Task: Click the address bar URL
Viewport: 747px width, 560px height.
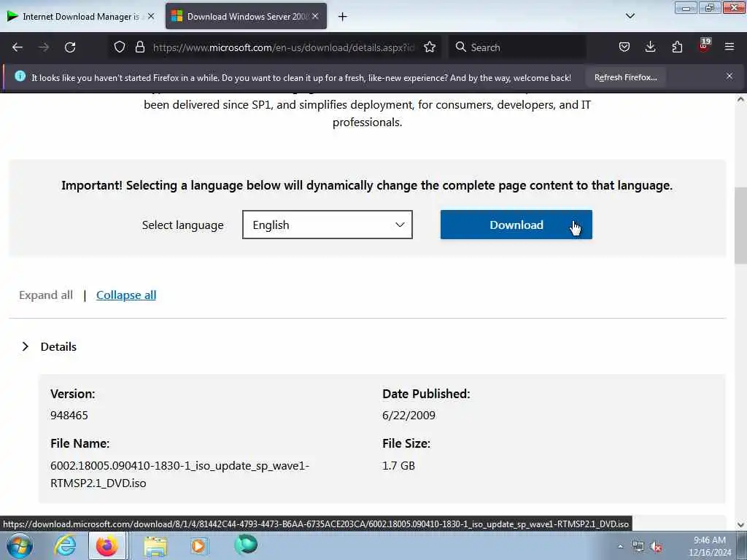Action: click(x=284, y=47)
